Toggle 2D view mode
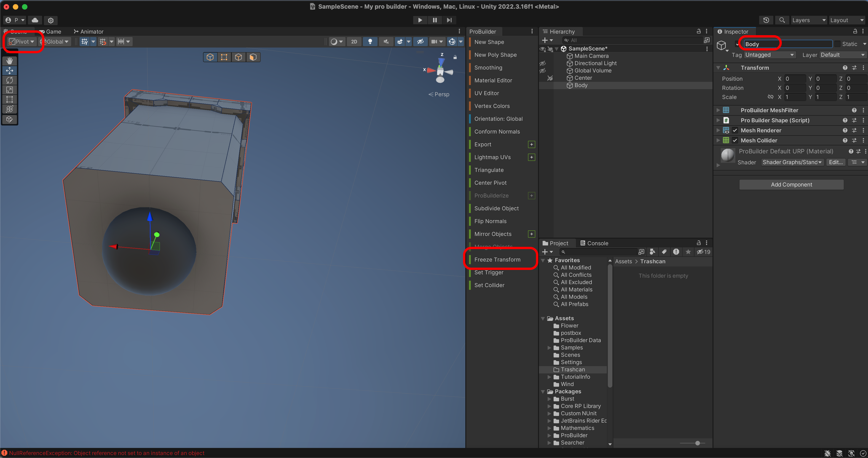The height and width of the screenshot is (458, 868). pyautogui.click(x=354, y=42)
